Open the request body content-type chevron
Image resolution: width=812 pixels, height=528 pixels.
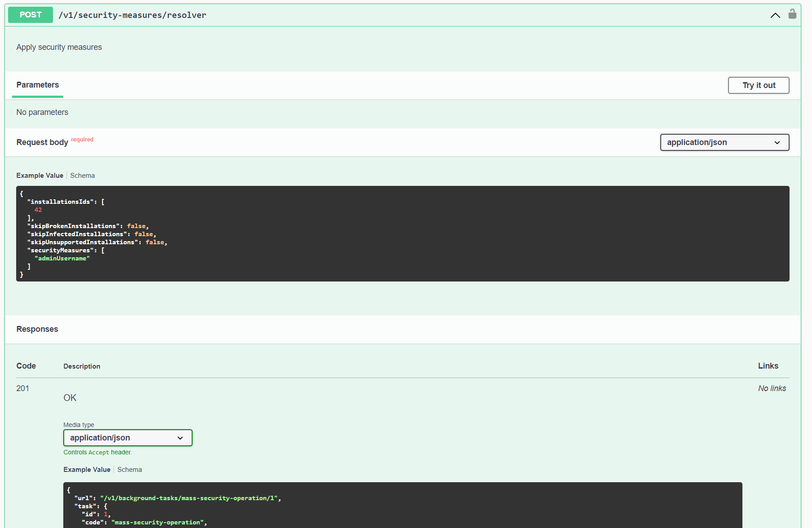(777, 142)
